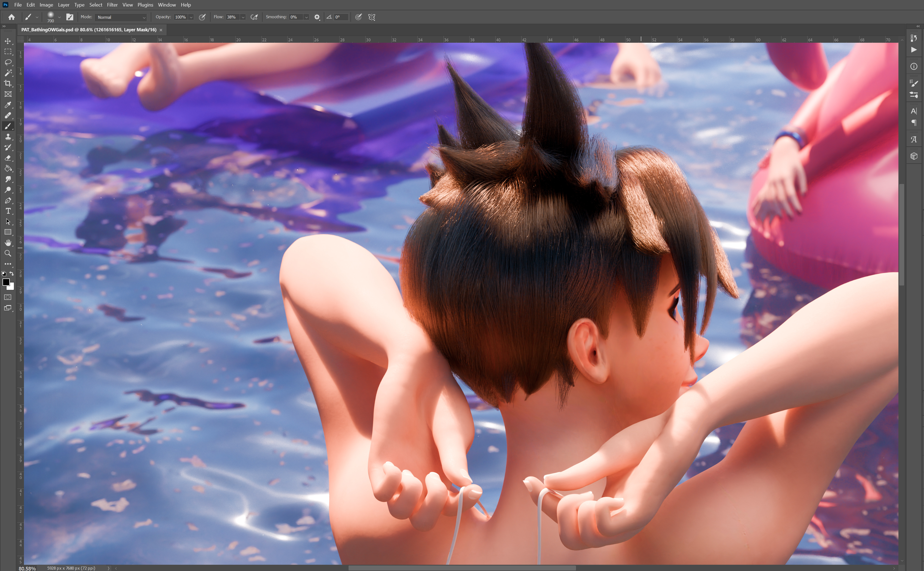
Task: Open the Glyphs panel icon
Action: coord(914,139)
